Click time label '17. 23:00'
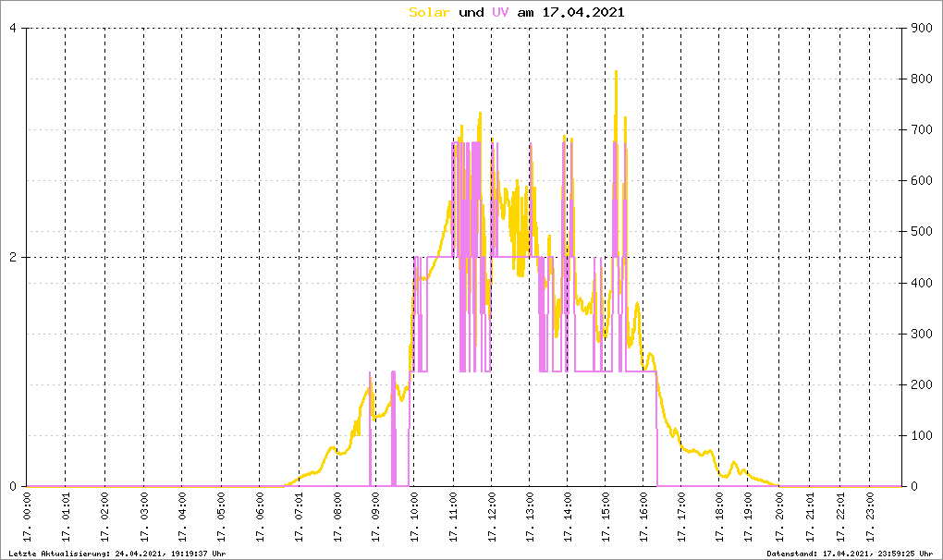 (870, 517)
